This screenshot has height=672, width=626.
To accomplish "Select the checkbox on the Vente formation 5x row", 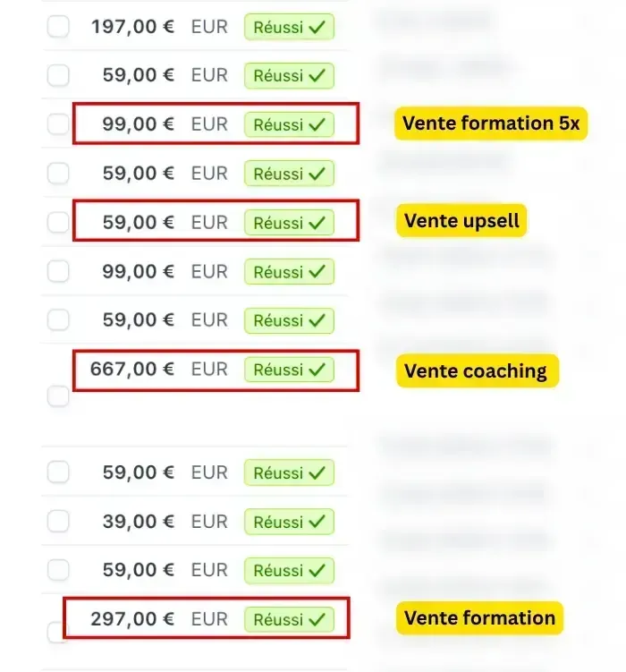I will pyautogui.click(x=58, y=124).
